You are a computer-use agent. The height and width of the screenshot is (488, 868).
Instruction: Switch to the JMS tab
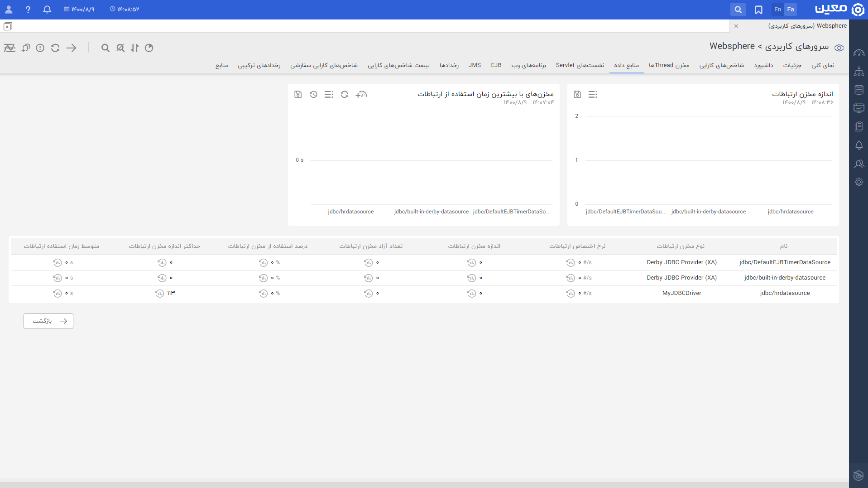475,65
